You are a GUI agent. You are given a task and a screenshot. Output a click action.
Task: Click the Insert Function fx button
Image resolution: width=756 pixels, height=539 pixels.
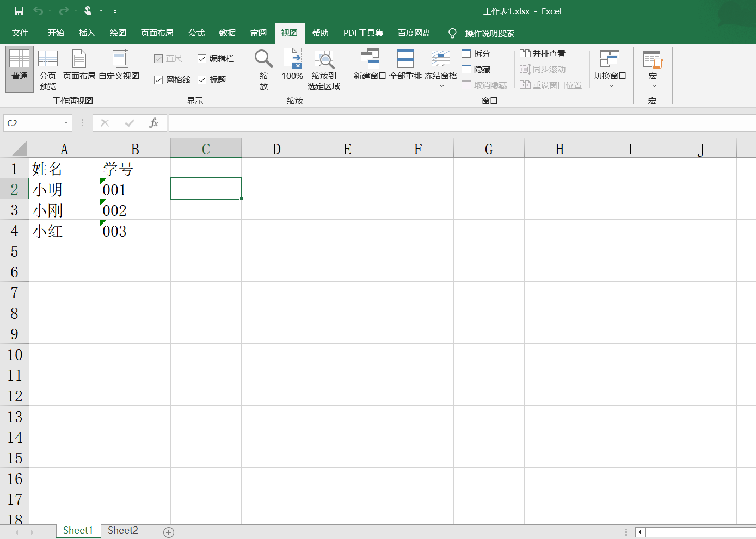154,123
